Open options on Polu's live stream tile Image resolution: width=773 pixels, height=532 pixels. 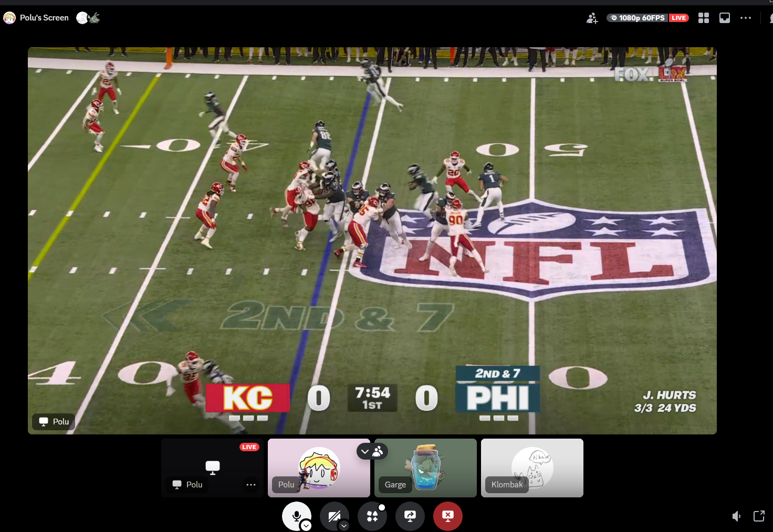point(251,484)
